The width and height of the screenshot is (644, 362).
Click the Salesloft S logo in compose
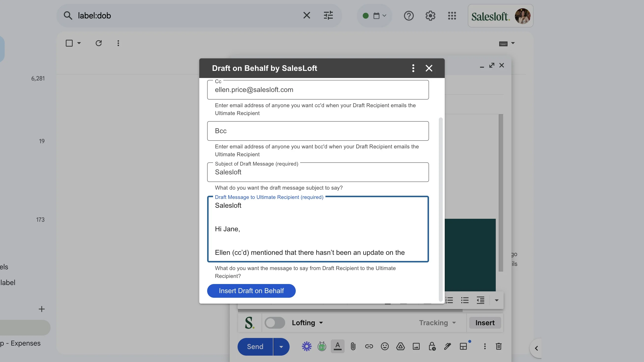250,323
